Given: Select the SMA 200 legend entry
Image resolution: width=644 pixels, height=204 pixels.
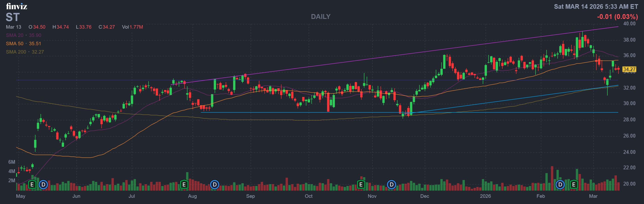Looking at the screenshot, I should pos(25,52).
